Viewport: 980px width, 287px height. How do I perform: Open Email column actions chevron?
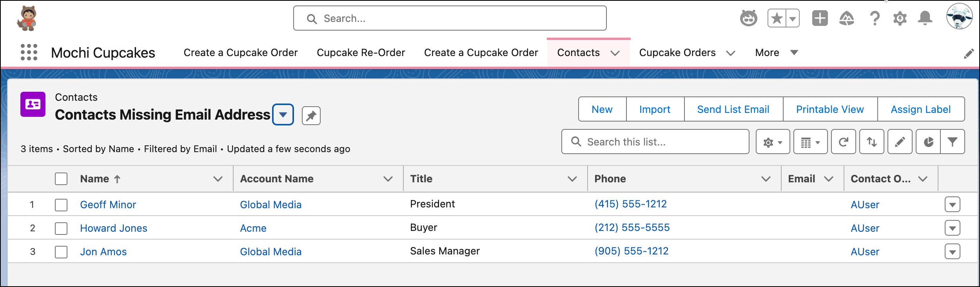(829, 179)
